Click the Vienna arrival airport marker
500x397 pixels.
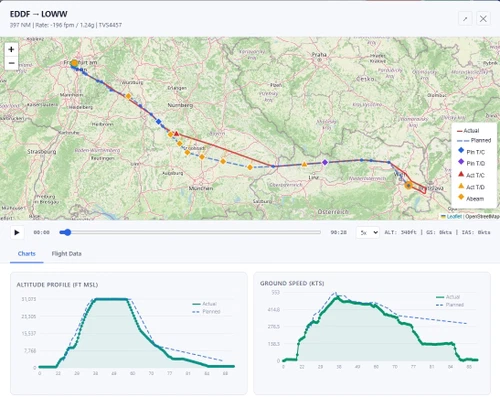pyautogui.click(x=408, y=185)
